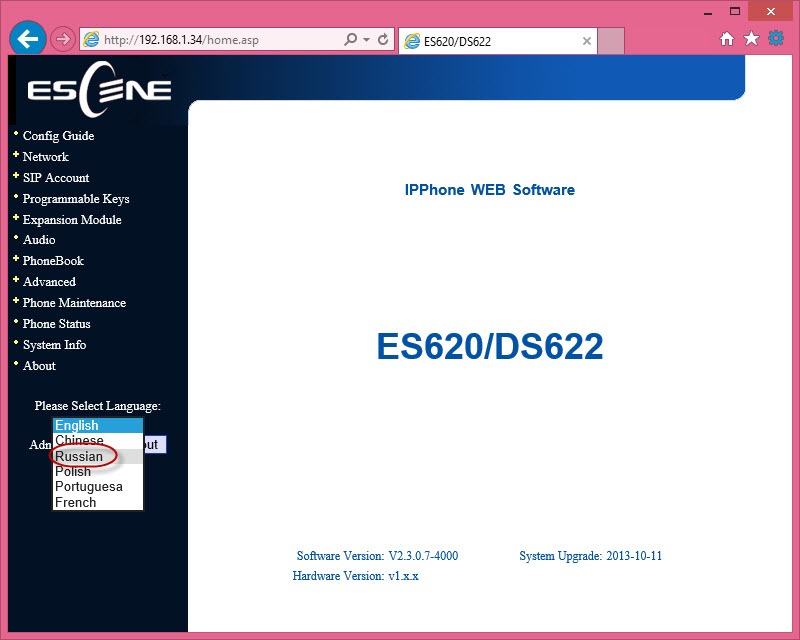Refresh the page with reload icon
The image size is (800, 640).
click(x=383, y=39)
